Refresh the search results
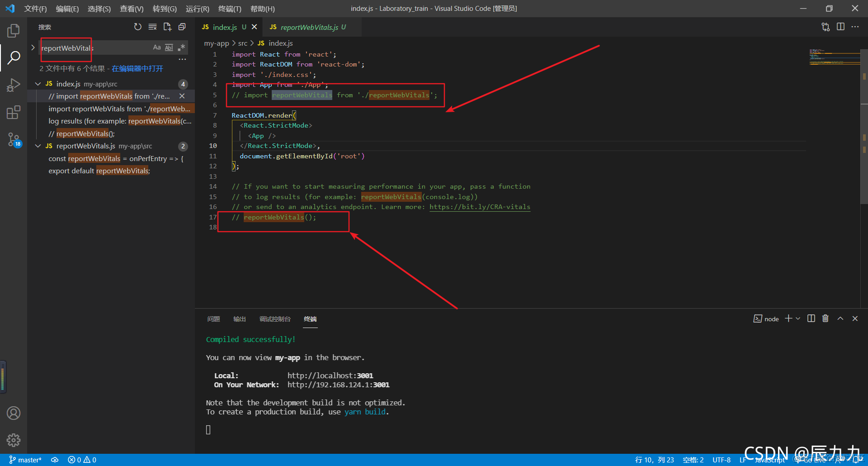This screenshot has height=466, width=868. 138,27
